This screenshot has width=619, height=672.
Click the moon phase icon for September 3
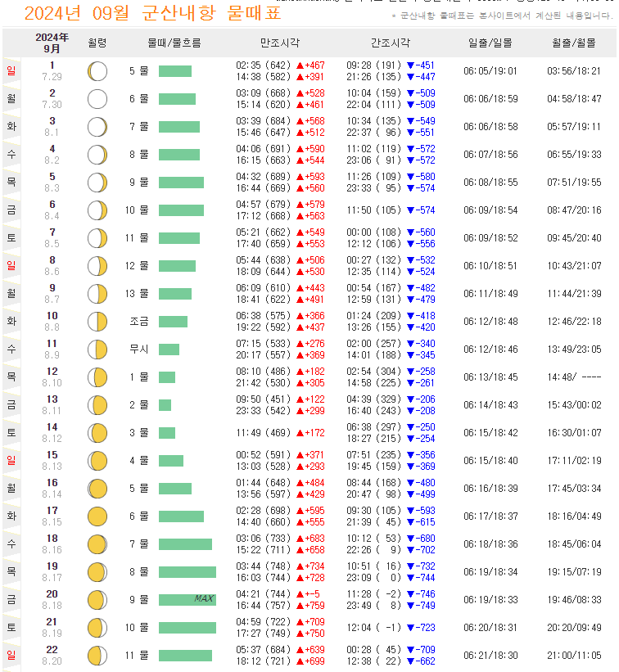(x=97, y=127)
